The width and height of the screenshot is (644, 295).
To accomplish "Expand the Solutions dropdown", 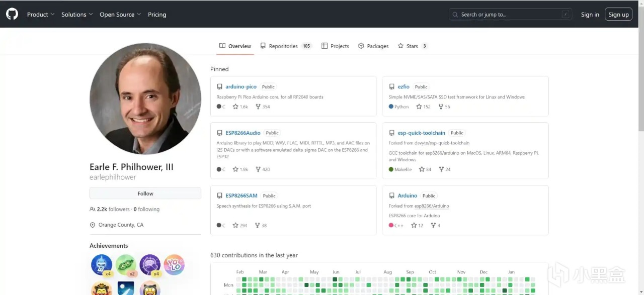I will tap(77, 15).
